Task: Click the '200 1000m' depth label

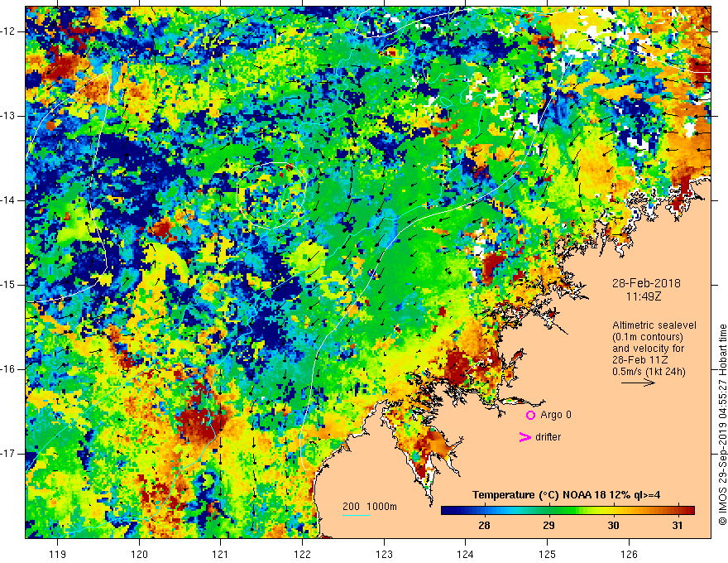Action: point(370,507)
